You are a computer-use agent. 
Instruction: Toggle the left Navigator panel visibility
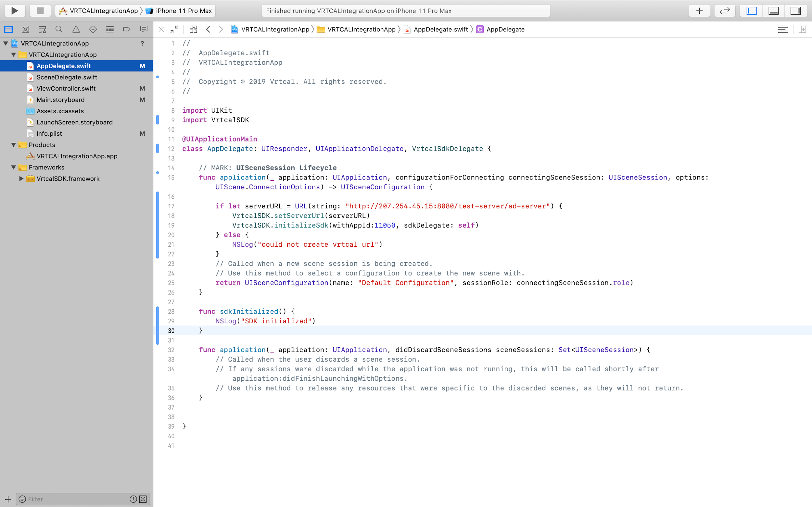click(x=751, y=11)
